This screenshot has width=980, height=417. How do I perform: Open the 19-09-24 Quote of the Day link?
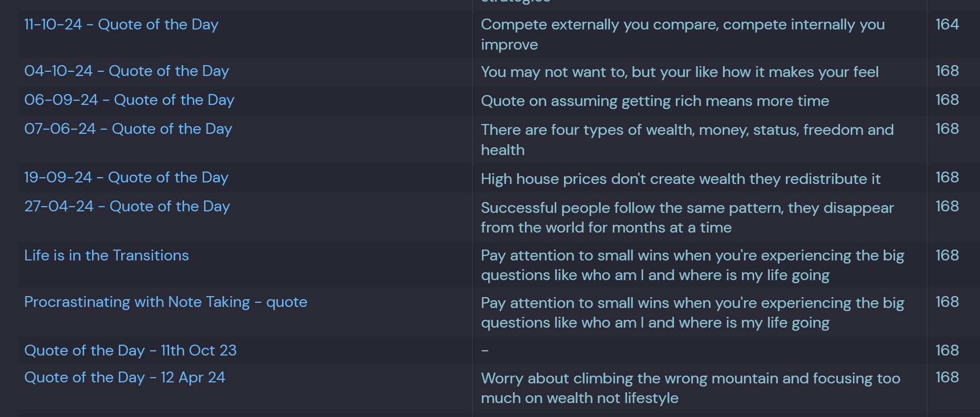[126, 178]
